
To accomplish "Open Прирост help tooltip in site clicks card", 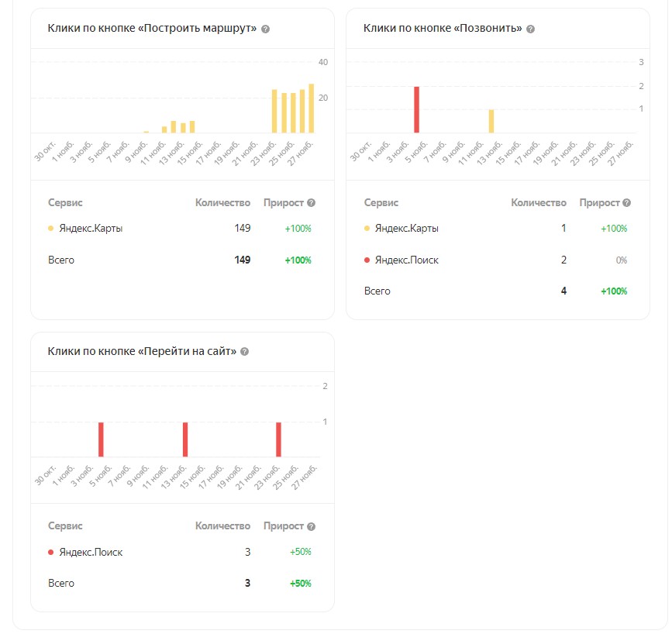I will pyautogui.click(x=312, y=526).
